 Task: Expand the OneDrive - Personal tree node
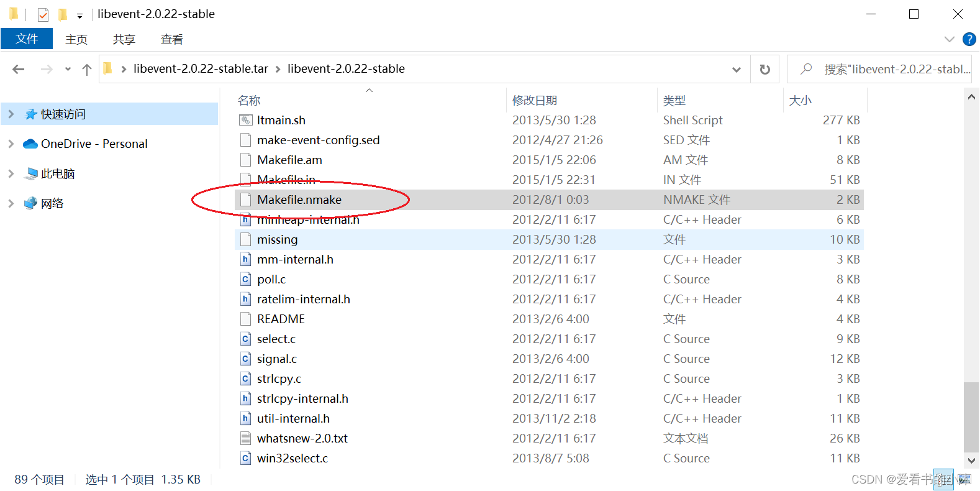[x=11, y=144]
